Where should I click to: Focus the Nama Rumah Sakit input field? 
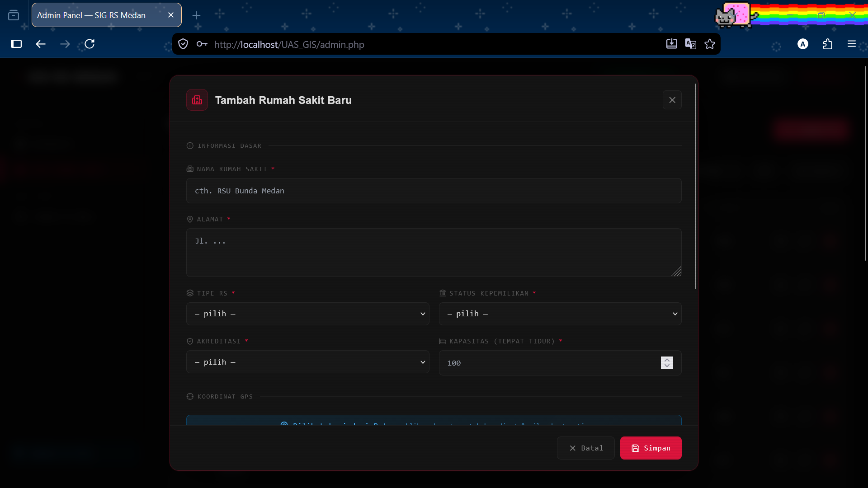click(x=434, y=191)
